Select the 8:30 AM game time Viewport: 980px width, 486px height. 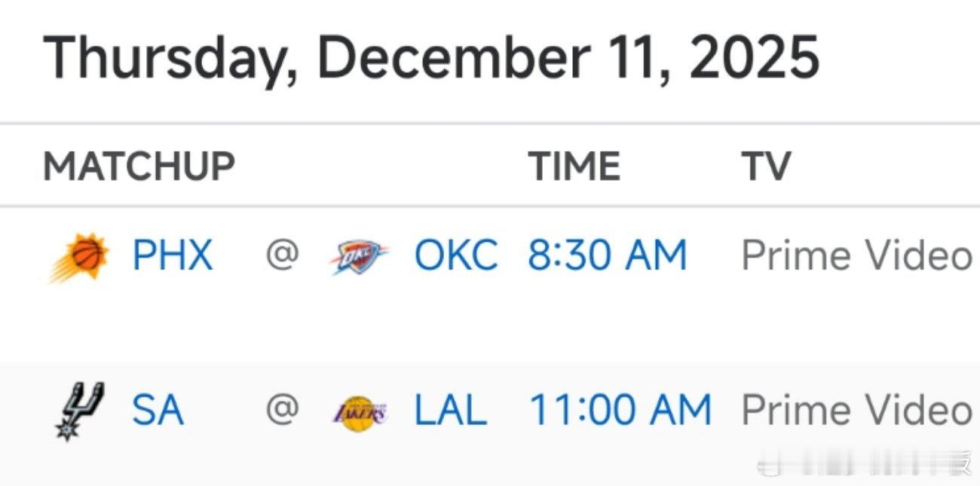tap(607, 256)
